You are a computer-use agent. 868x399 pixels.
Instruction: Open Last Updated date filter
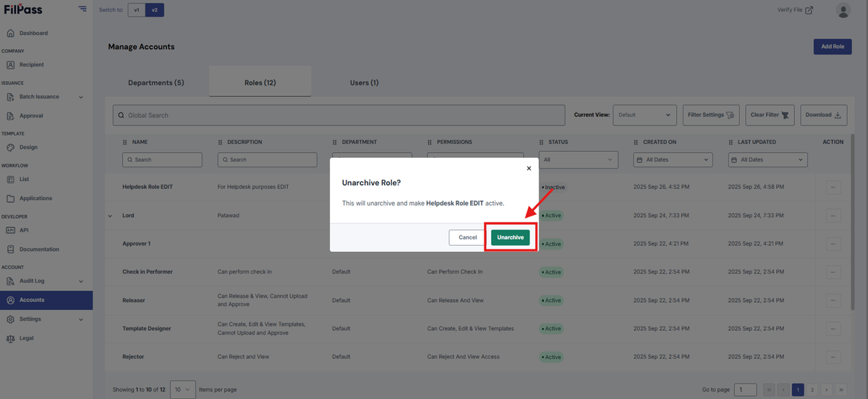[x=767, y=159]
